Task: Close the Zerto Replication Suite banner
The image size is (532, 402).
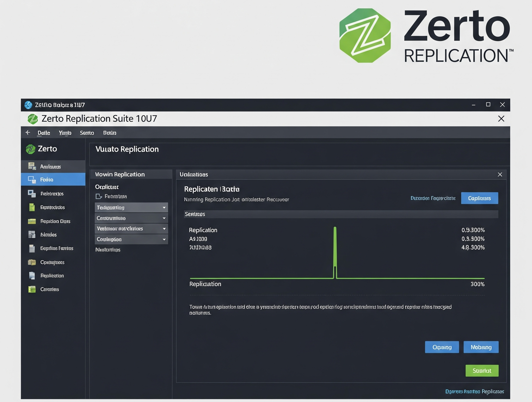Action: pos(501,119)
